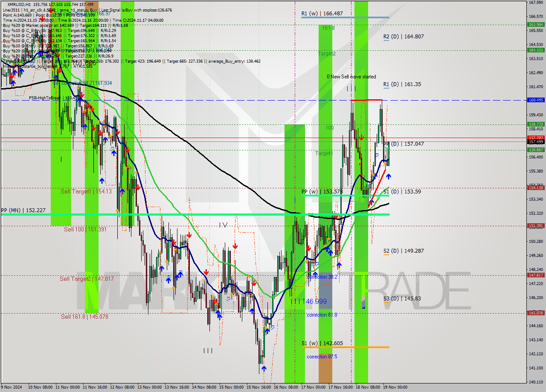Click the Sell 100 | 151.391 label

point(85,229)
